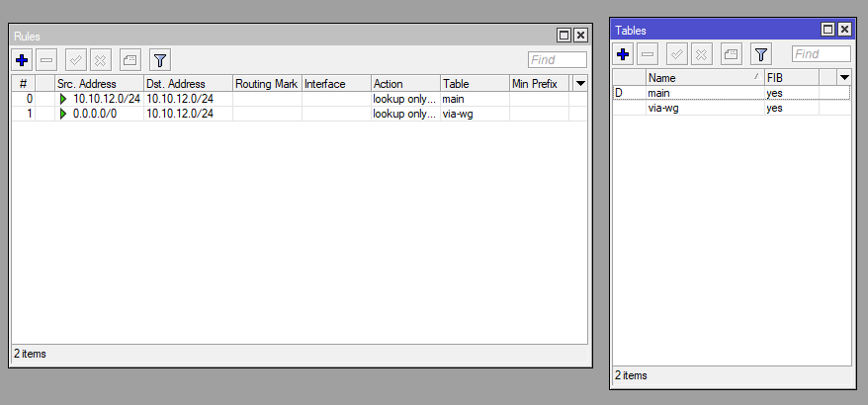Sort by Action column header
868x405 pixels.
(405, 84)
